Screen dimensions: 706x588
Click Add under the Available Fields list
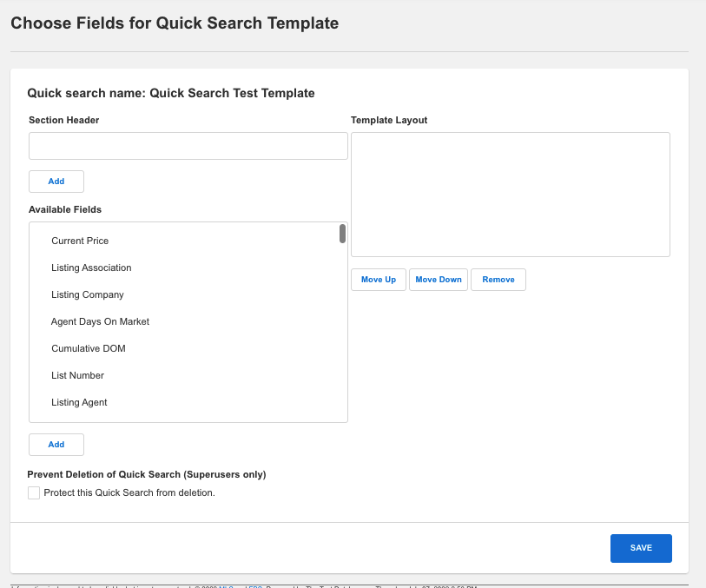pyautogui.click(x=56, y=444)
